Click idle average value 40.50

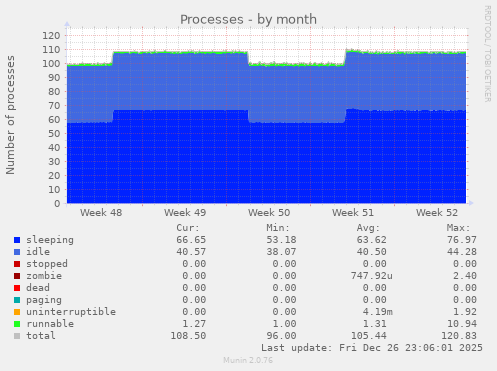tap(371, 252)
